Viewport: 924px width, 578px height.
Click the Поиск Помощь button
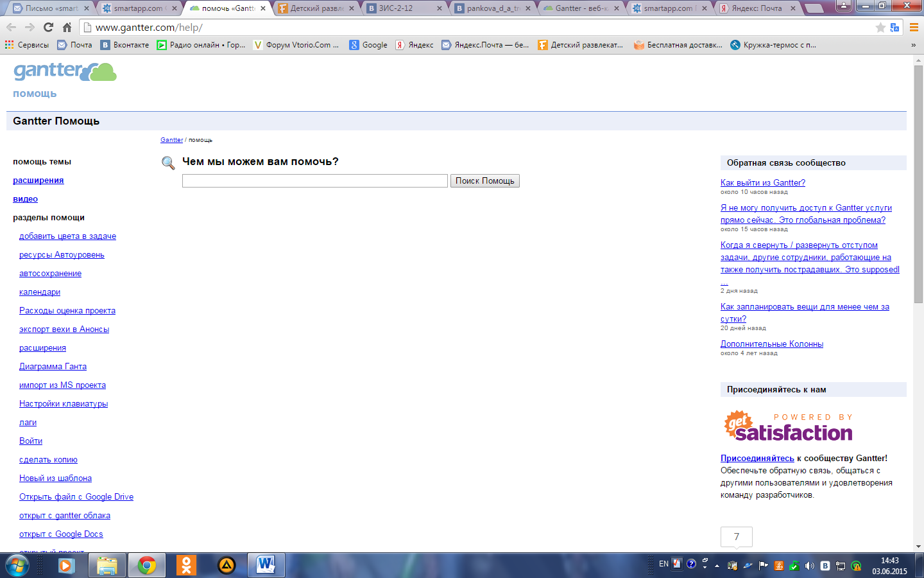point(484,181)
